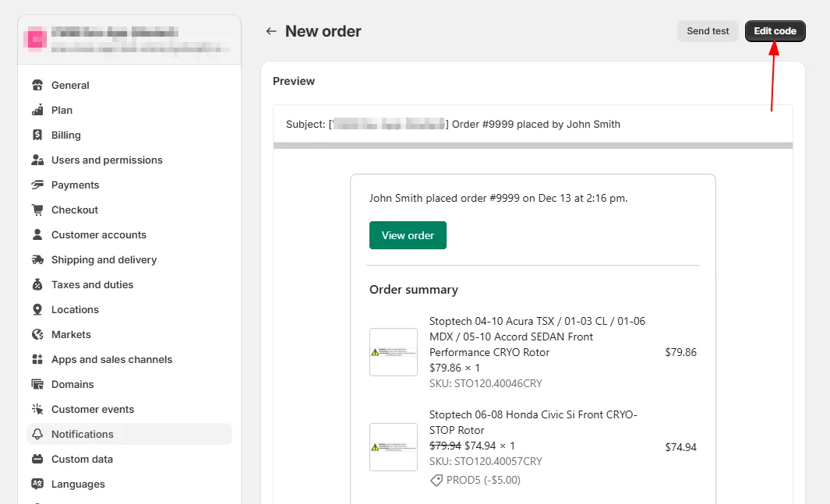Click the green View order button
This screenshot has width=830, height=504.
pos(408,235)
